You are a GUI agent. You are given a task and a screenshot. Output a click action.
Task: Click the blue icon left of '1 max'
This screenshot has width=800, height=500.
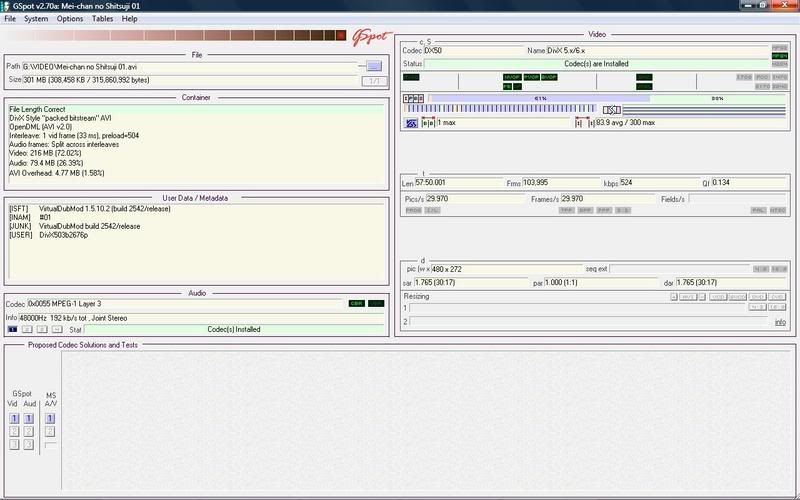click(411, 123)
